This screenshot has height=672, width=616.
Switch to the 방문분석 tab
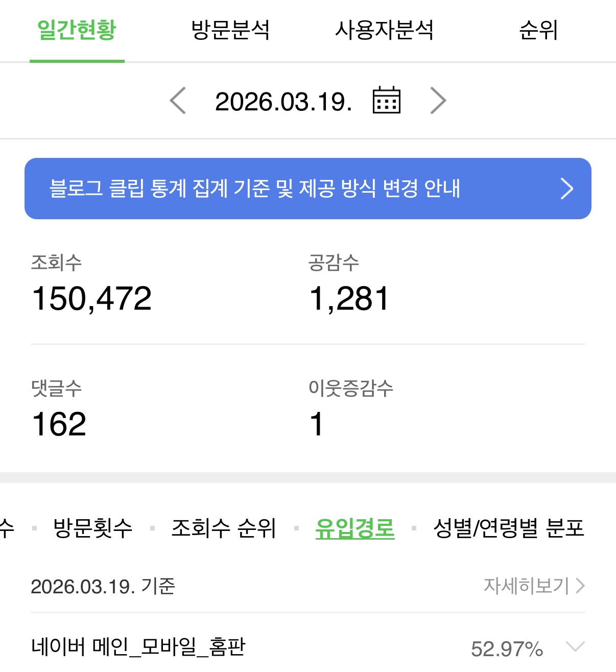click(230, 30)
